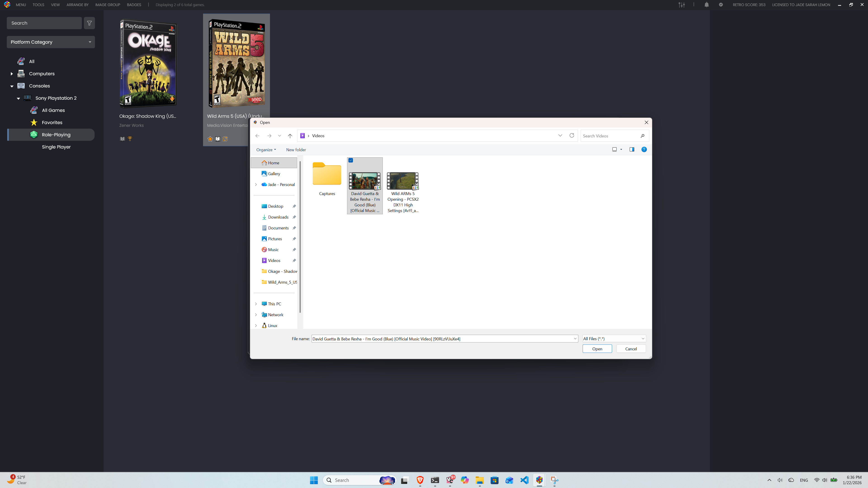
Task: Open the BADGES menu
Action: pos(134,5)
